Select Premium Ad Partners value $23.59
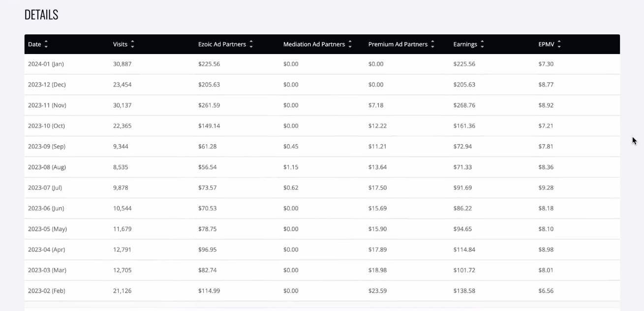This screenshot has height=311, width=644. (378, 291)
